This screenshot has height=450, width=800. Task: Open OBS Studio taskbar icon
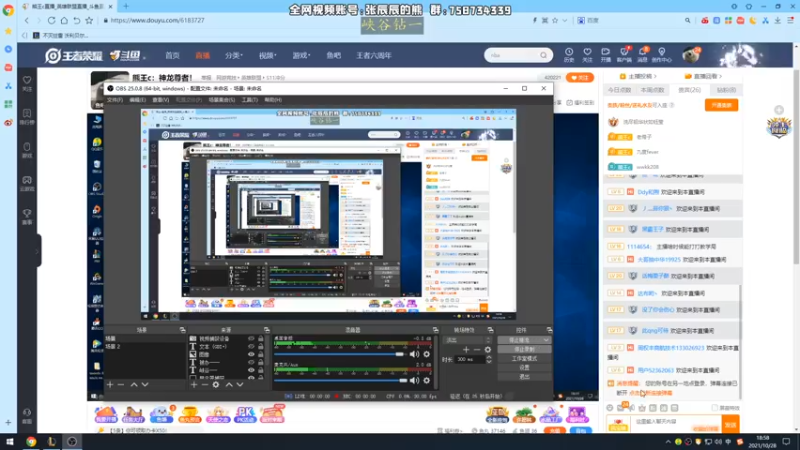pos(72,442)
